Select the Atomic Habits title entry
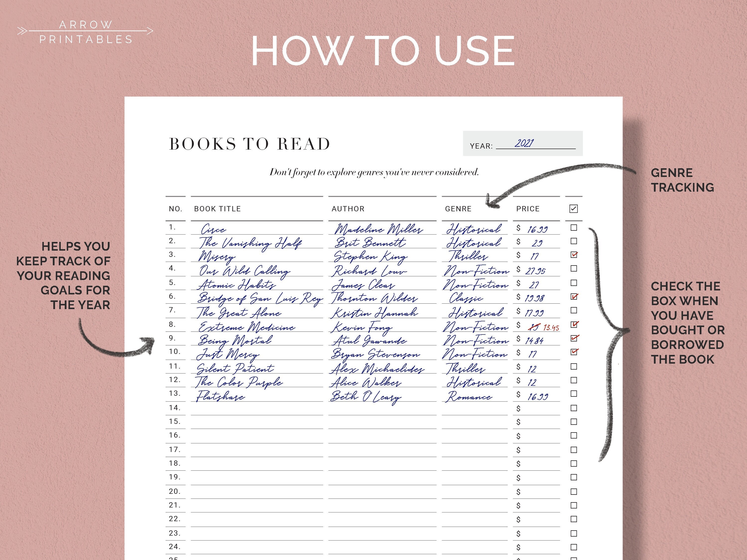 (x=236, y=284)
